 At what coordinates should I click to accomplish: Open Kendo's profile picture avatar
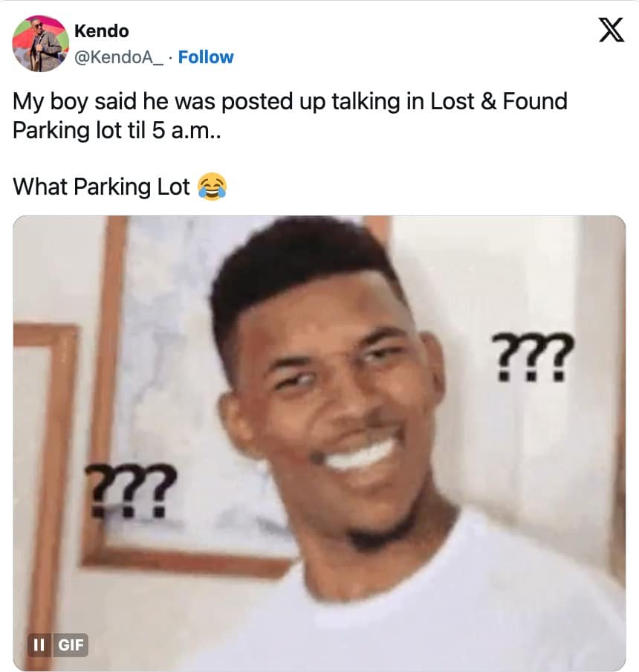(40, 44)
